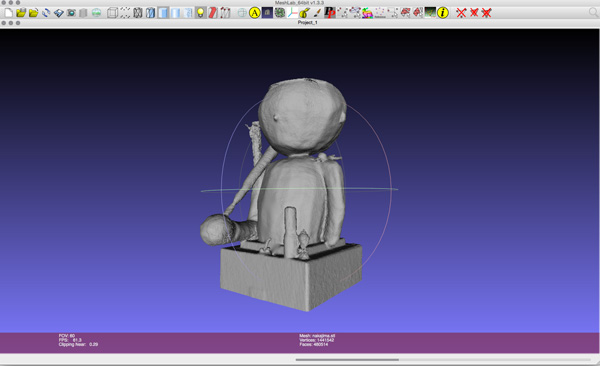Open the Align tool (yellow A)
Image resolution: width=600 pixels, height=366 pixels.
pyautogui.click(x=254, y=13)
